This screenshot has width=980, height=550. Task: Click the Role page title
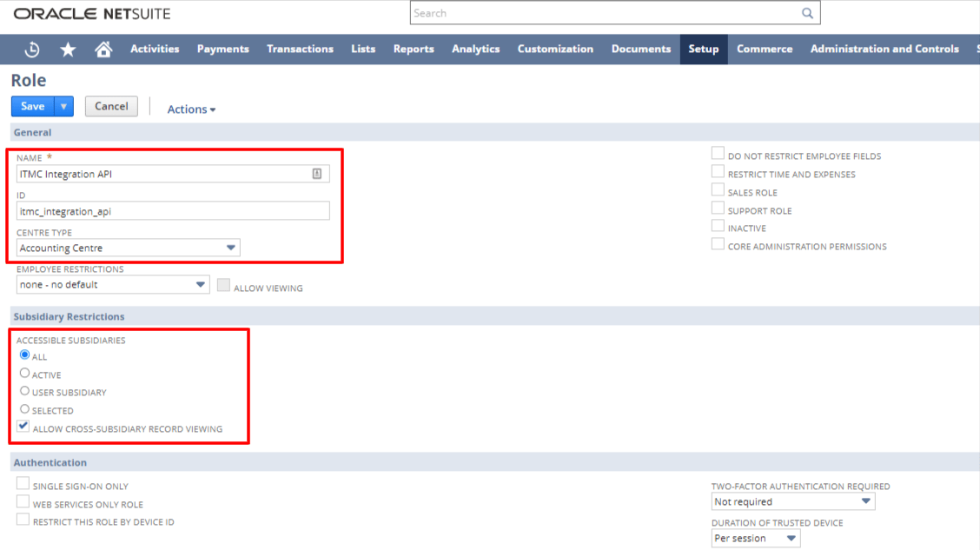[28, 81]
